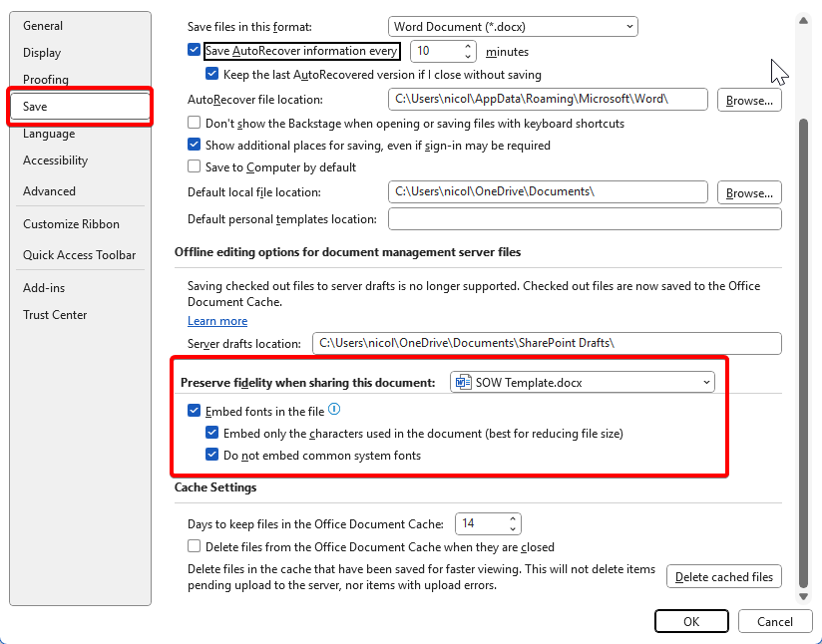Toggle Show additional places for saving
Image resolution: width=822 pixels, height=644 pixels.
pos(194,145)
